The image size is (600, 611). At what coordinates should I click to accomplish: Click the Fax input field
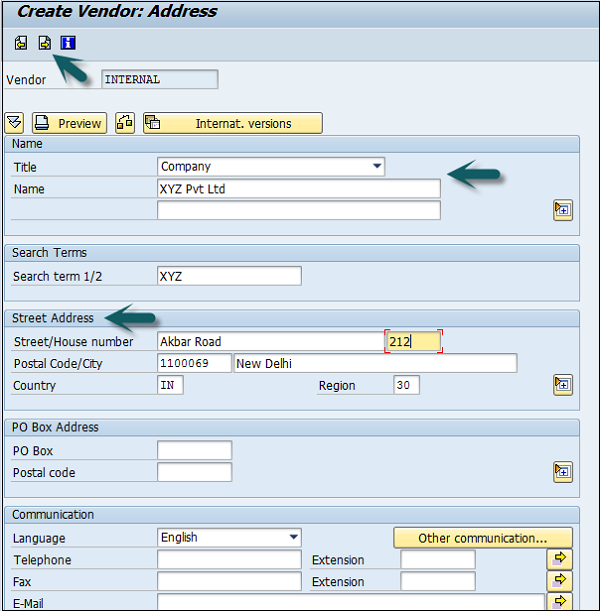pos(229,581)
